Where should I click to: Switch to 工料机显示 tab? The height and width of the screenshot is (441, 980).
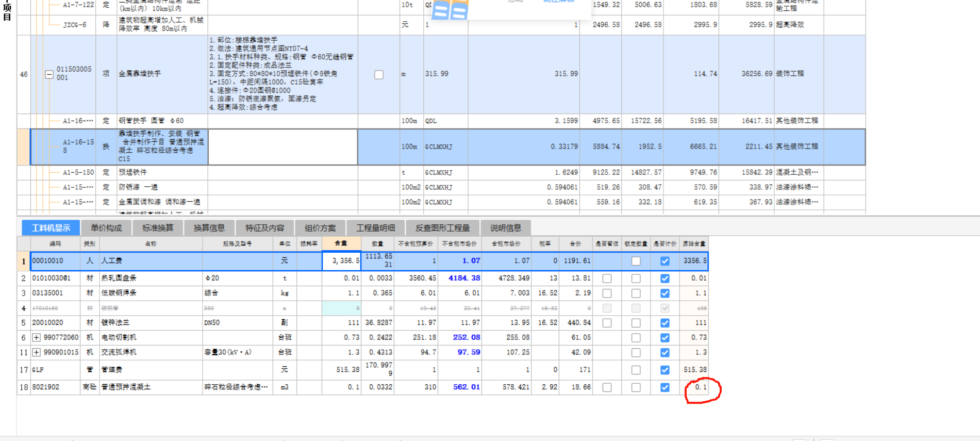pos(51,228)
